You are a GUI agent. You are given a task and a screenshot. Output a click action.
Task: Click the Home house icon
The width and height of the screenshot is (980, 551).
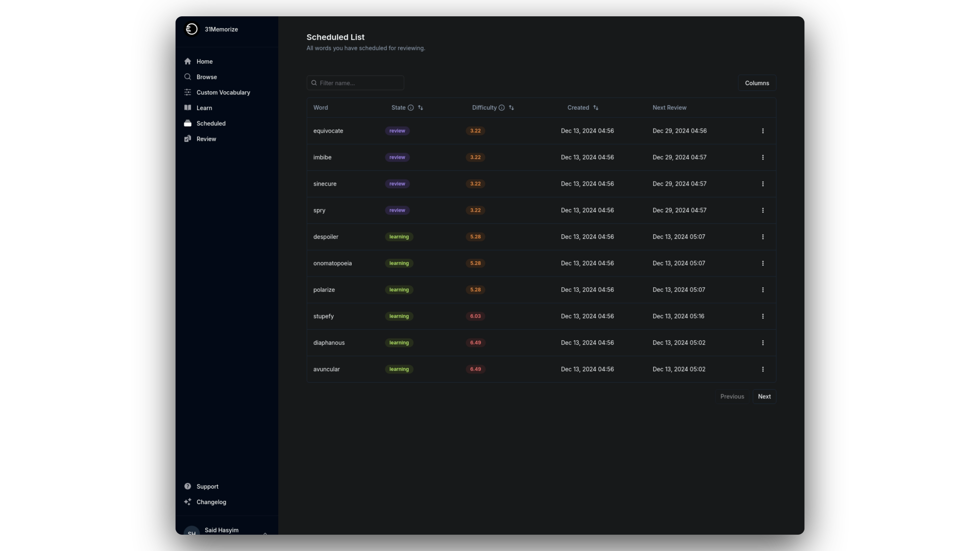(188, 61)
